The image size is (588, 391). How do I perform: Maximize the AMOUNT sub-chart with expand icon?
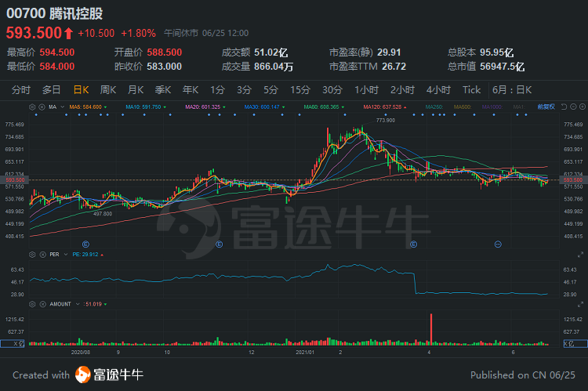[x=580, y=304]
